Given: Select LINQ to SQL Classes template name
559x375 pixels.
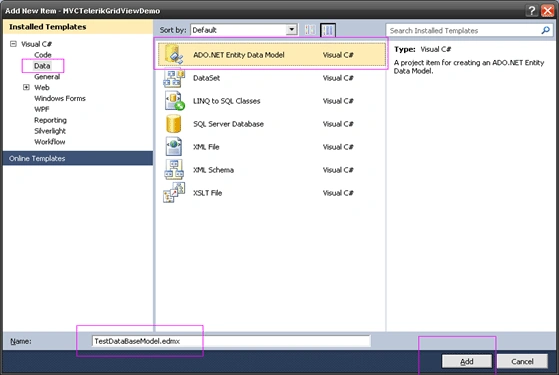Looking at the screenshot, I should pyautogui.click(x=227, y=101).
